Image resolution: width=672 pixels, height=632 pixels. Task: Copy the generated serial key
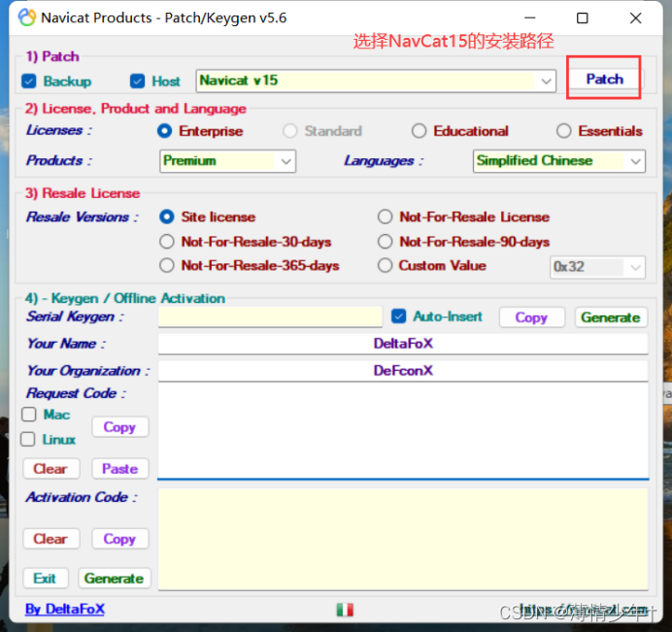point(531,317)
